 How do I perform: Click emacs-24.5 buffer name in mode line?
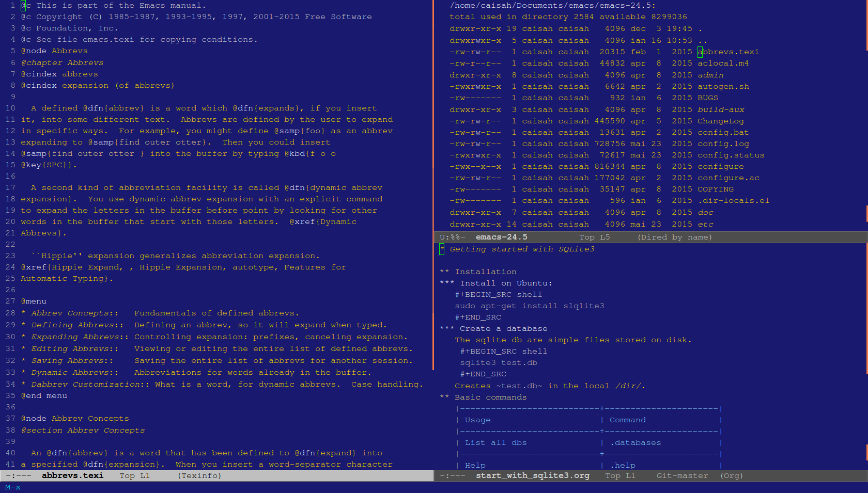coord(501,237)
